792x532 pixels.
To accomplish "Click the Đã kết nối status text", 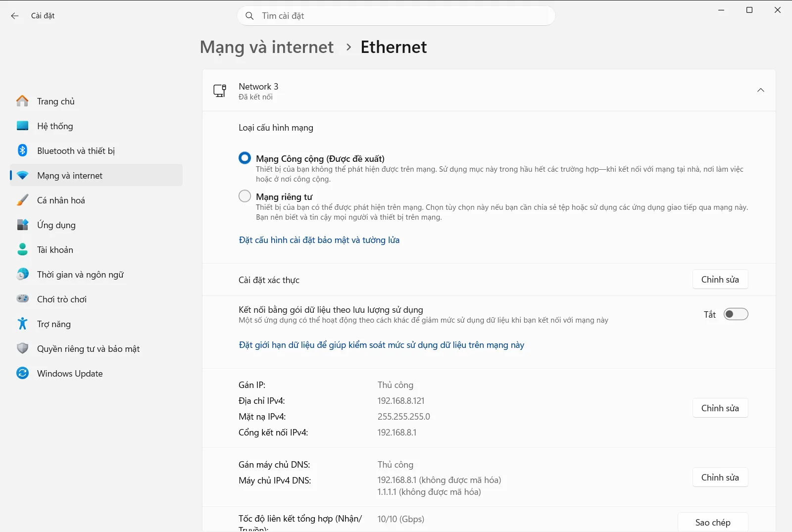I will 255,97.
